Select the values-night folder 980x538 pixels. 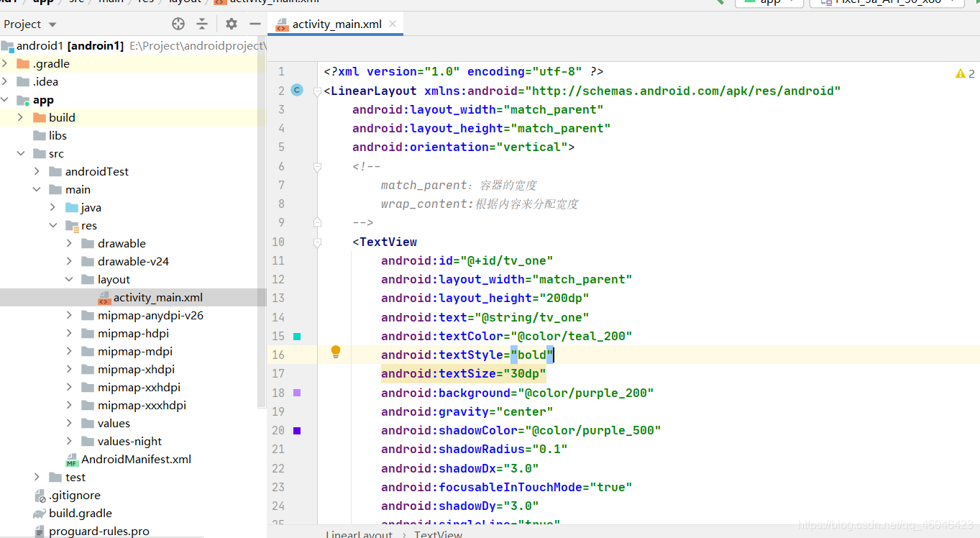click(133, 441)
